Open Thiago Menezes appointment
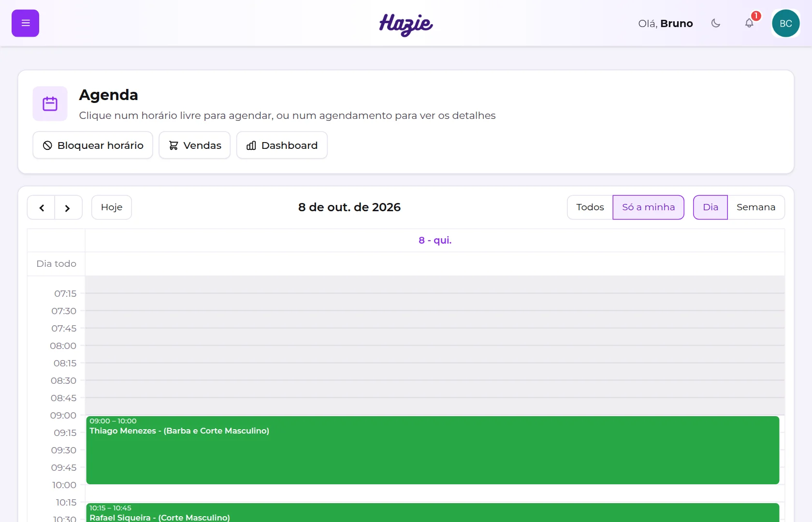This screenshot has height=522, width=812. (433, 450)
